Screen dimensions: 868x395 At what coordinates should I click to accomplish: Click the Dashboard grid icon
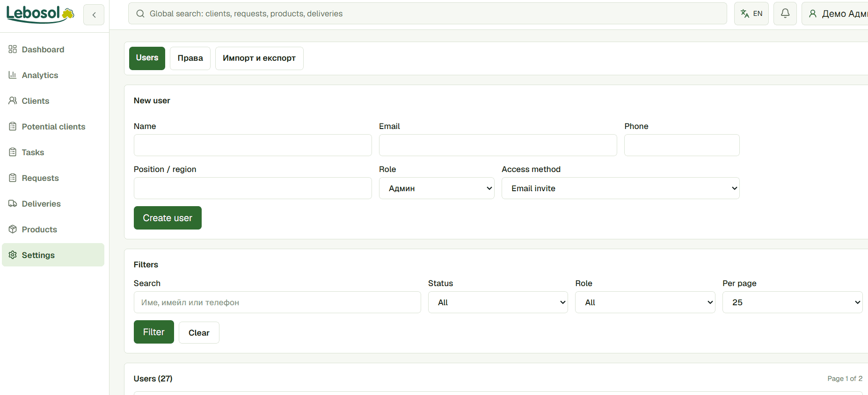tap(13, 49)
